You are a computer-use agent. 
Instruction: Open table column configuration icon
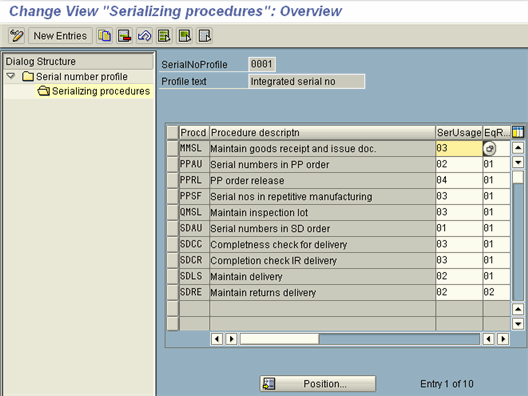coord(518,132)
